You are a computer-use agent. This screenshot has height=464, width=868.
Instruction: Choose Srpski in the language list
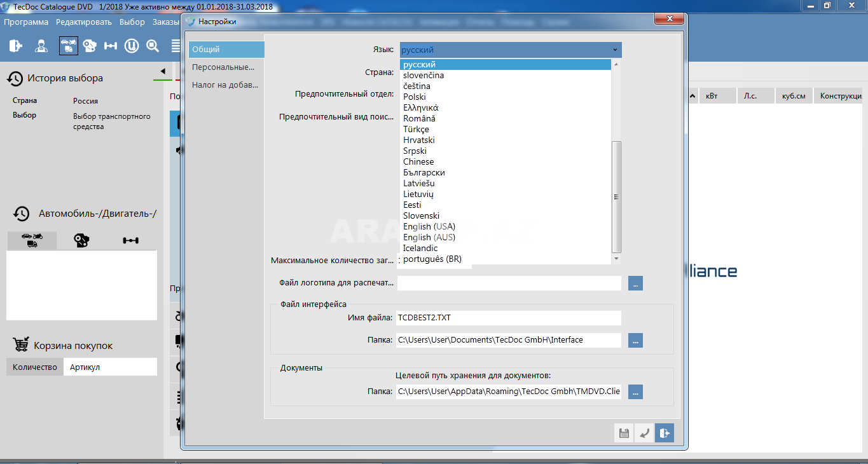[506, 151]
